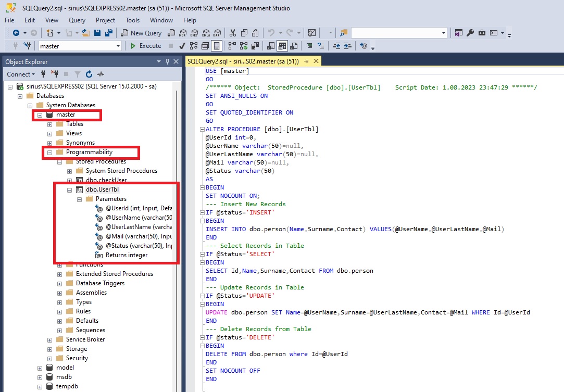This screenshot has width=564, height=392.
Task: Collapse the Programmability folder
Action: coord(50,153)
